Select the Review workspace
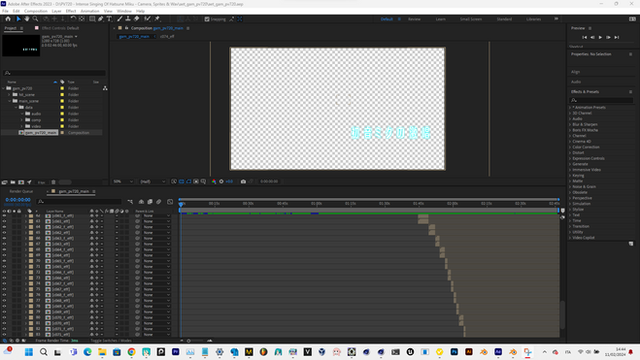 [x=414, y=19]
